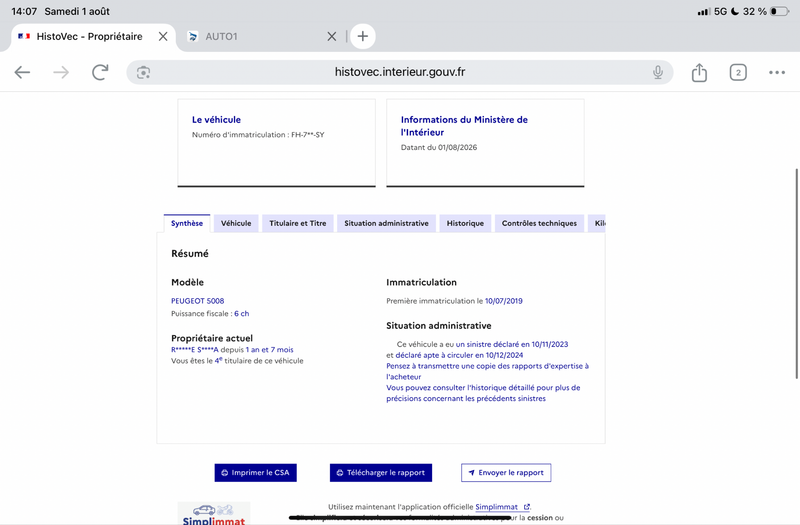Click the registration number FH-7**-SY text
The height and width of the screenshot is (525, 800).
point(308,135)
